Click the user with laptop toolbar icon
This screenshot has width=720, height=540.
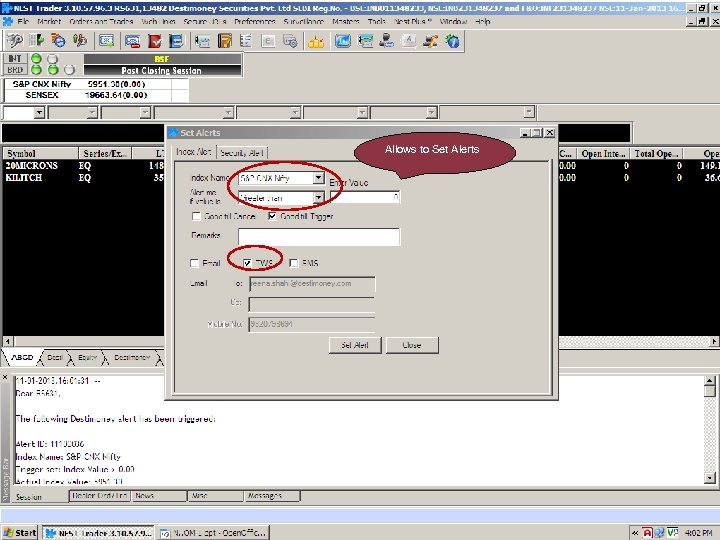387,41
